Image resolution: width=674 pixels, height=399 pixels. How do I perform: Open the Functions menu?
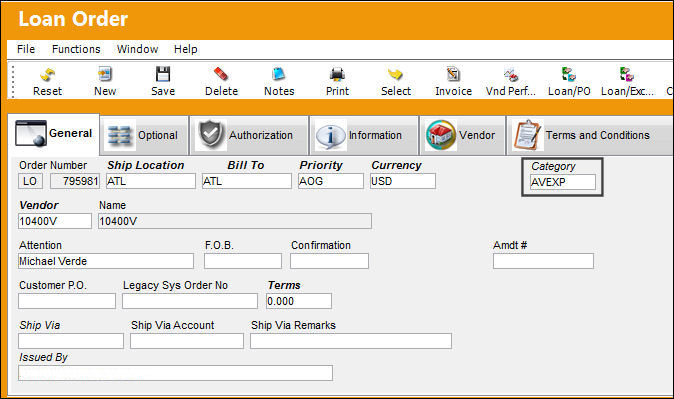coord(76,49)
